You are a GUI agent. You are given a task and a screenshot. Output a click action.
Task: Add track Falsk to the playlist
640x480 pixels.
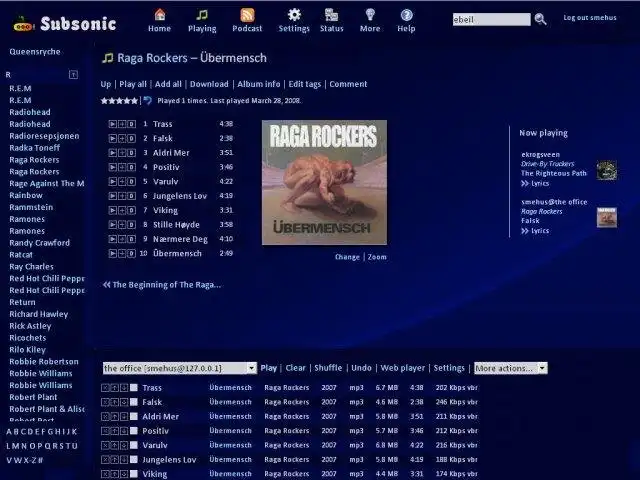[122, 138]
